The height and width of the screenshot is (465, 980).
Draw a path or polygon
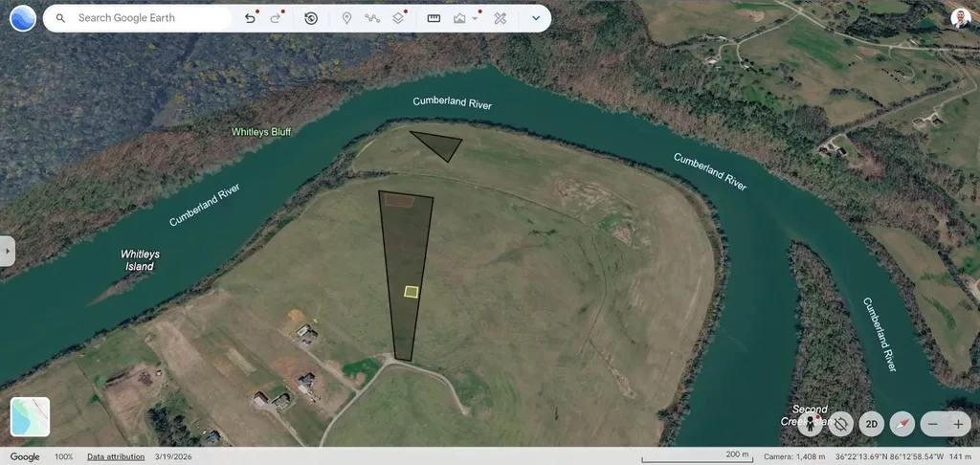pos(372,18)
